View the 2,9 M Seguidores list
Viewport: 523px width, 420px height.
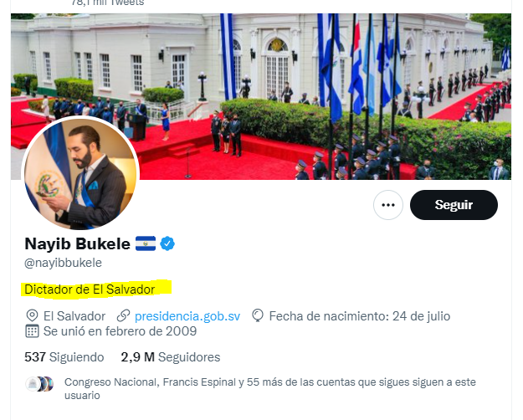[x=171, y=357]
